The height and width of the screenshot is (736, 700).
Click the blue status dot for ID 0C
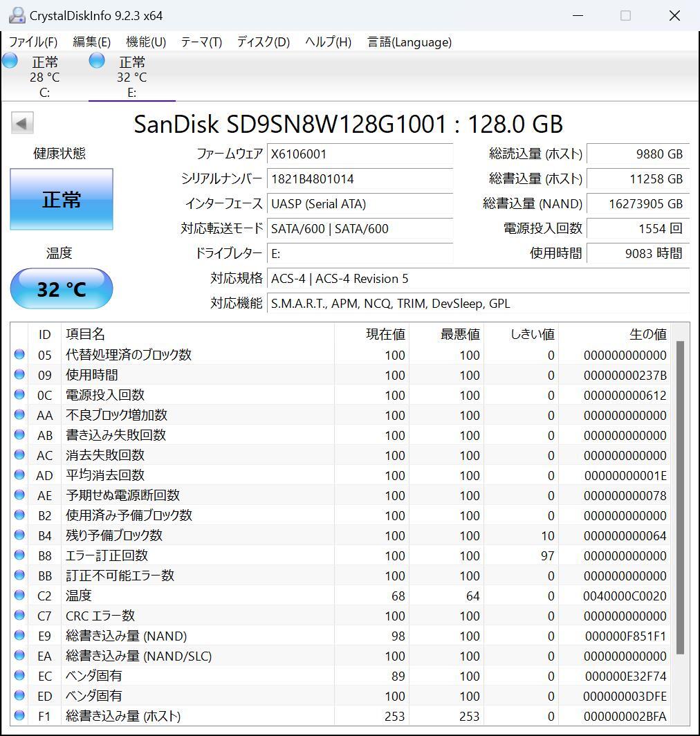(19, 394)
